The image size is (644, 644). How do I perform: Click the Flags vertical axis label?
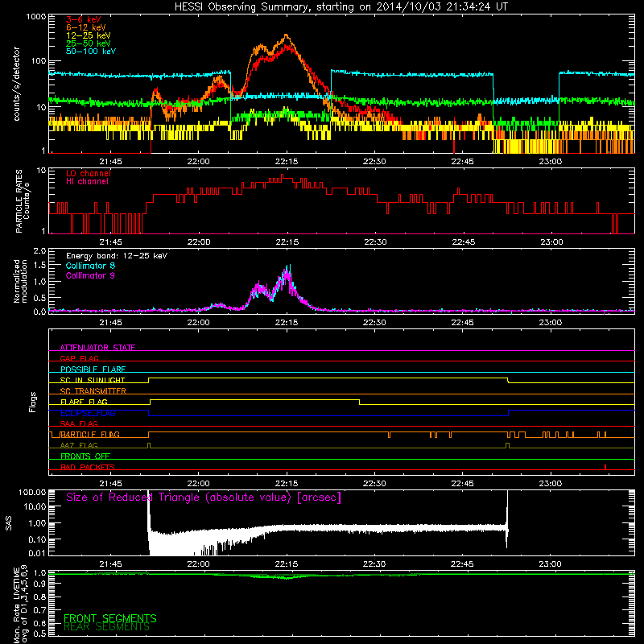coord(33,402)
